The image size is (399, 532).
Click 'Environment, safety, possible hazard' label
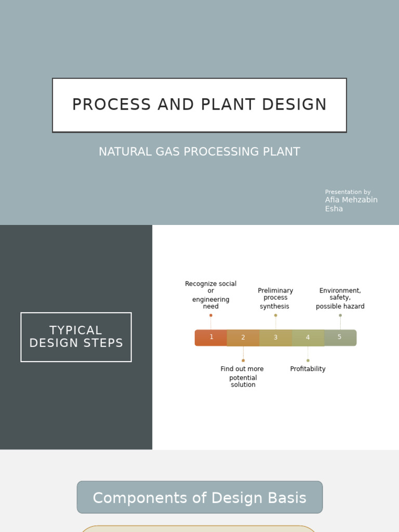tap(340, 298)
